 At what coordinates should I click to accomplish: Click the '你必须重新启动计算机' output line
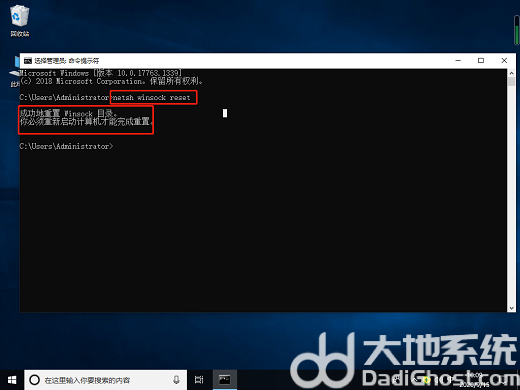click(x=86, y=122)
